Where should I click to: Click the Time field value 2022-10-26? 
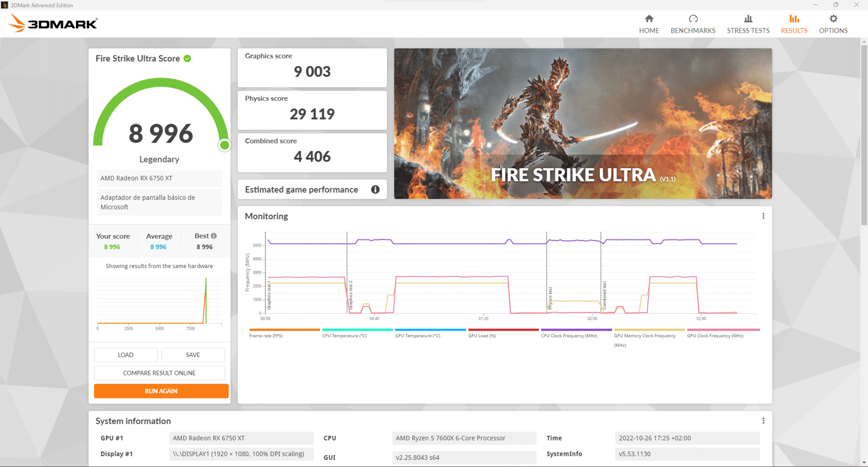pos(687,438)
